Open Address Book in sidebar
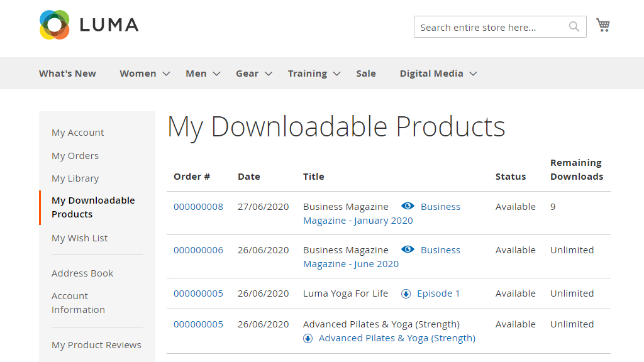Image resolution: width=644 pixels, height=362 pixels. click(82, 273)
